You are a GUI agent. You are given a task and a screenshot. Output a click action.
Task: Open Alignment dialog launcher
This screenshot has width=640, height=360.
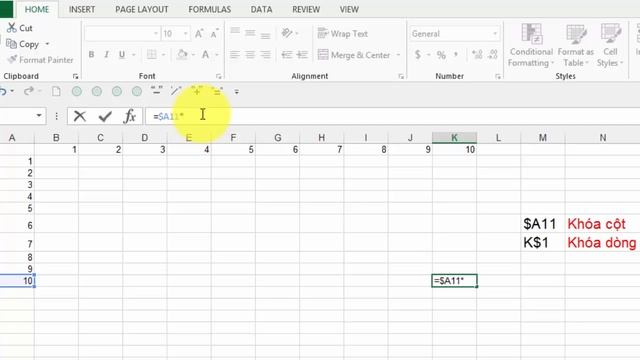coord(400,76)
